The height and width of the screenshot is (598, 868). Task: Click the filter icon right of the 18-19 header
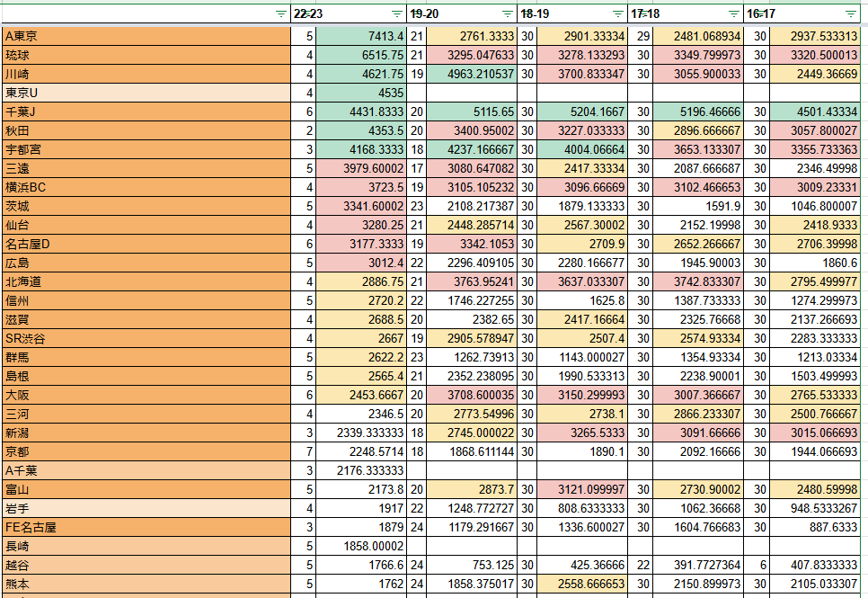click(x=617, y=13)
